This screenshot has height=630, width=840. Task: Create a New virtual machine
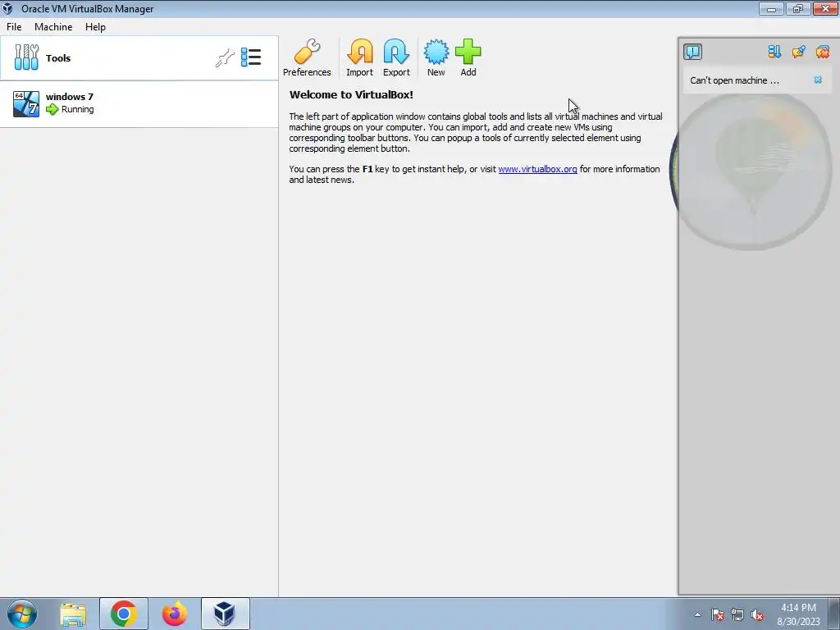(x=436, y=57)
